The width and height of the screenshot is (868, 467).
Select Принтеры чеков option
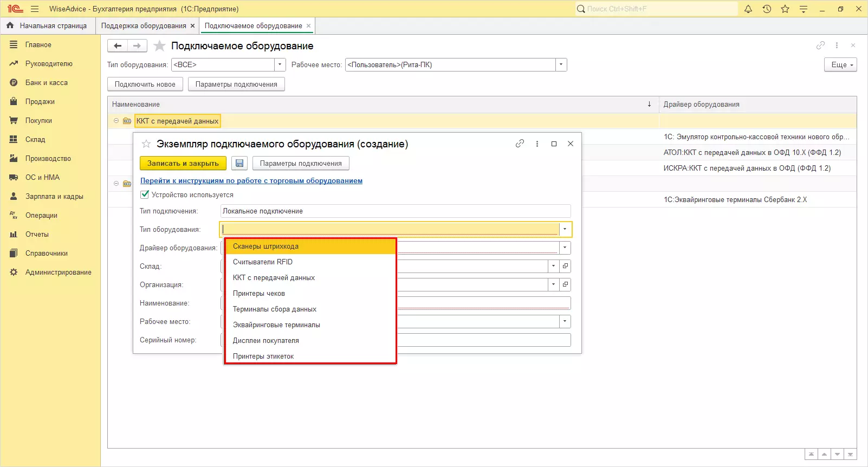coord(310,294)
